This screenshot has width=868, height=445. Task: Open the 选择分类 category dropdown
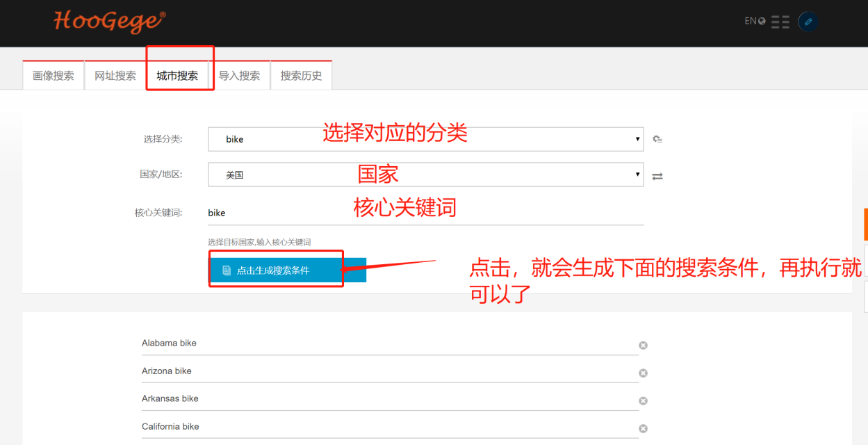[425, 139]
